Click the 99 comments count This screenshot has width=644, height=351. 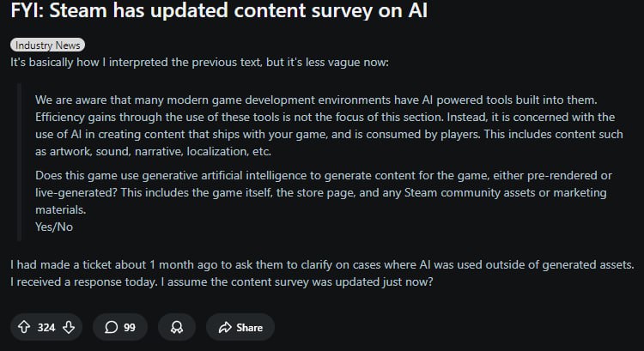click(x=131, y=327)
